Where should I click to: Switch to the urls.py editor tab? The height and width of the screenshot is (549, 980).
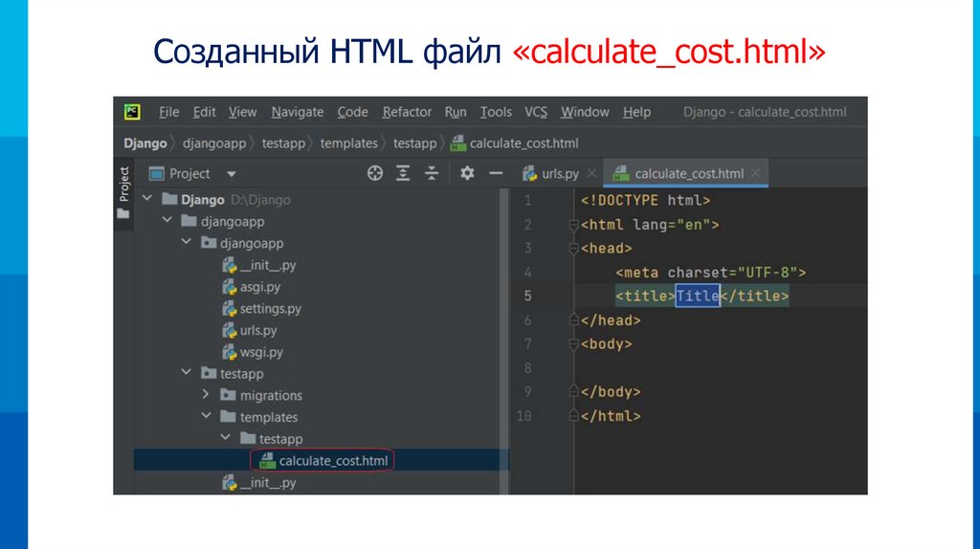550,174
